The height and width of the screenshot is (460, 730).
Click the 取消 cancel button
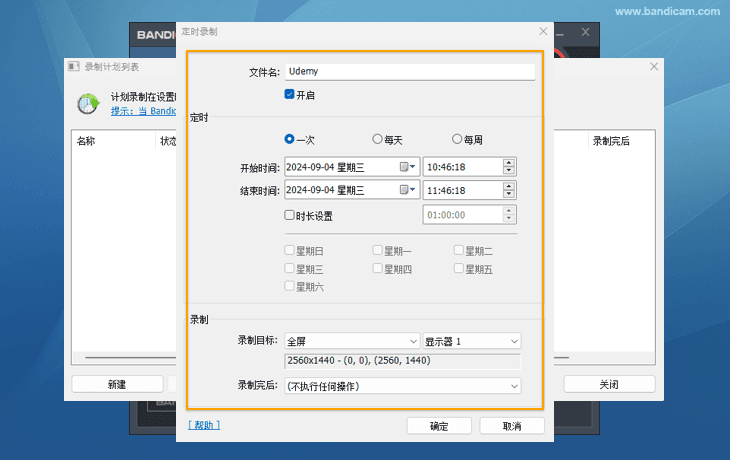[512, 426]
